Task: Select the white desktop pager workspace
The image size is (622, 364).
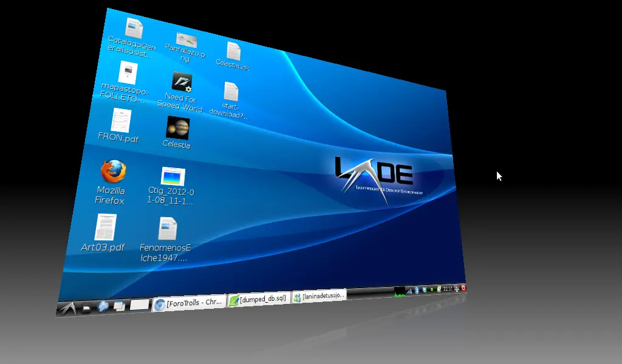Action: click(x=139, y=304)
